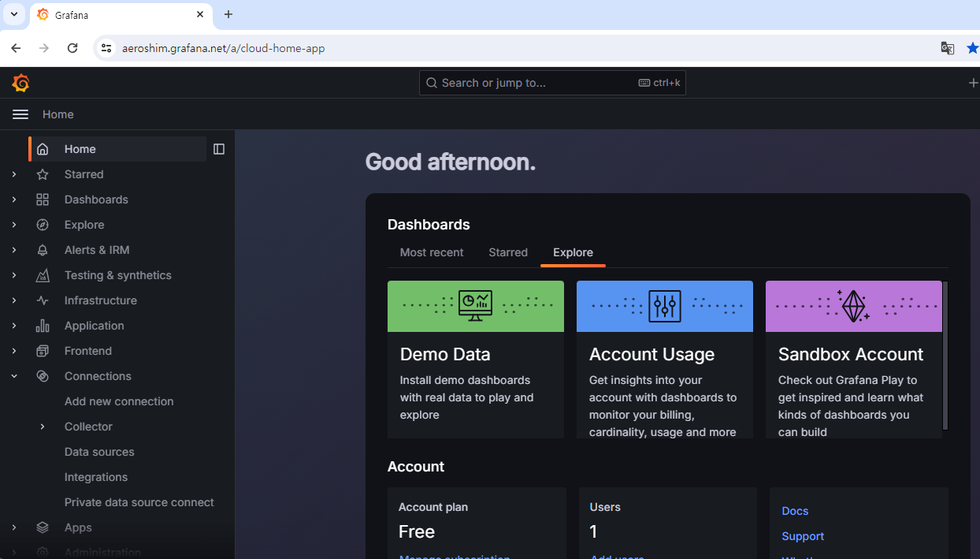Open the Collector menu item
The height and width of the screenshot is (559, 980).
pos(88,427)
